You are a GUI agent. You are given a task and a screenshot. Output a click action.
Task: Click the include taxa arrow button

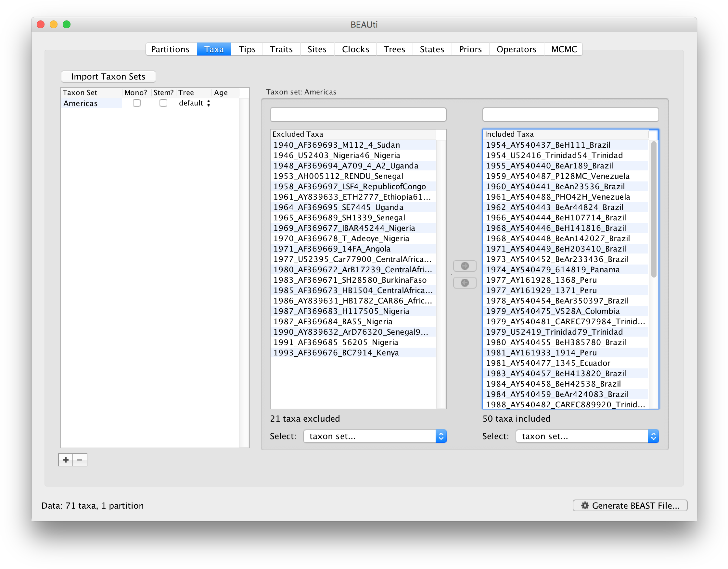click(465, 266)
